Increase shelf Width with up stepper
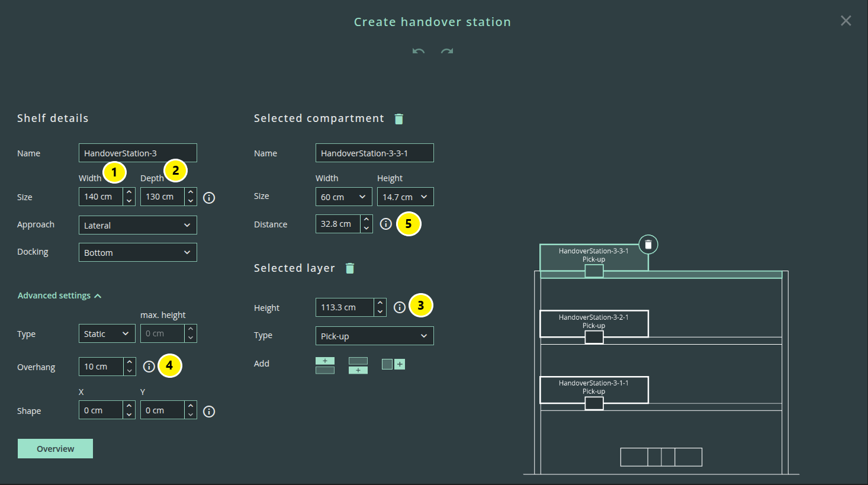 tap(129, 192)
